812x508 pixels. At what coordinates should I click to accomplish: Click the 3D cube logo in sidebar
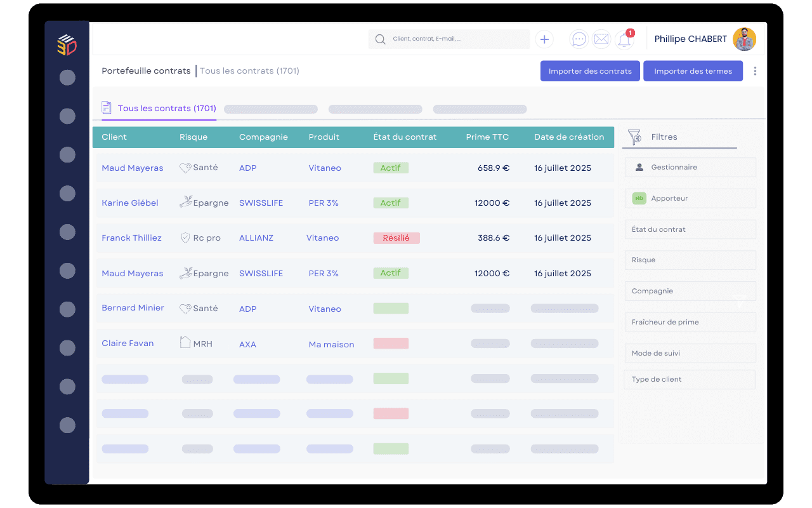tap(67, 45)
